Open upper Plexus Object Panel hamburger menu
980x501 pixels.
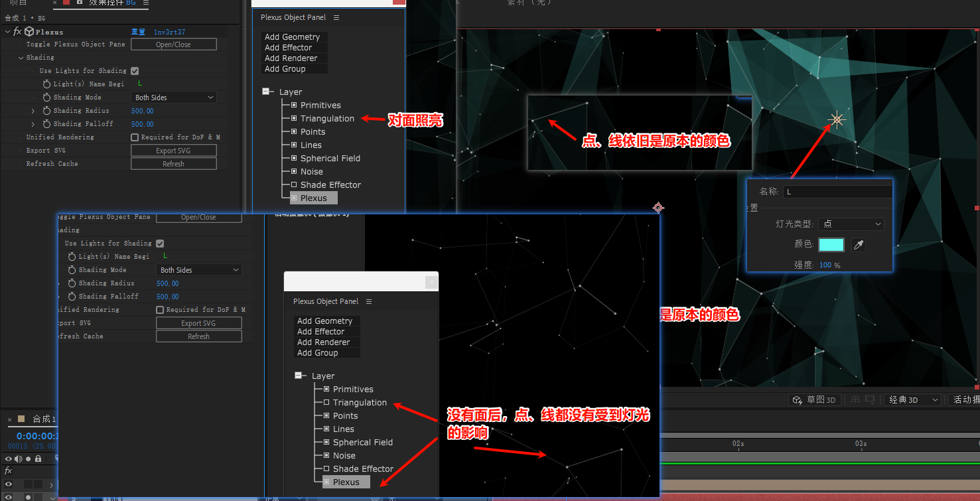(336, 18)
